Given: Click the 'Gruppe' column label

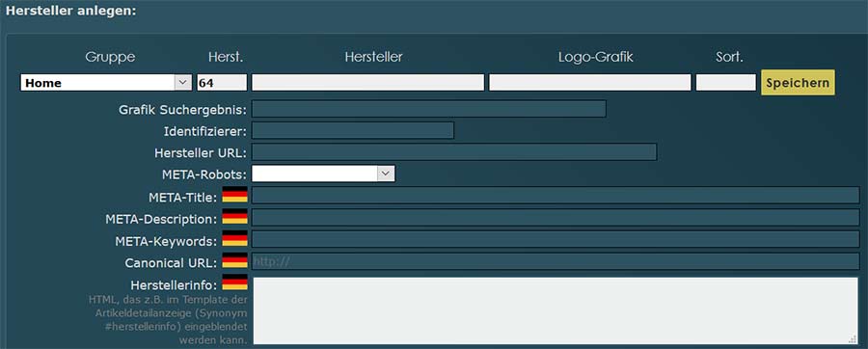Looking at the screenshot, I should coord(110,57).
